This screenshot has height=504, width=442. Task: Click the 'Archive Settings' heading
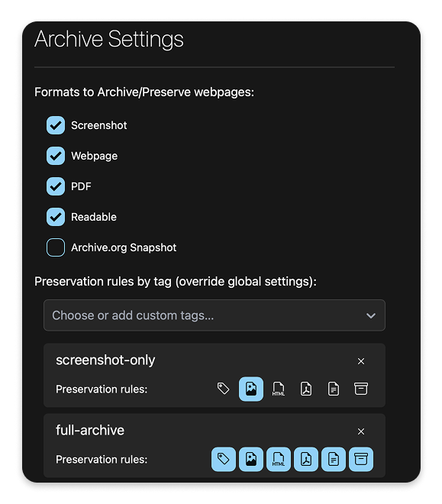tap(109, 39)
